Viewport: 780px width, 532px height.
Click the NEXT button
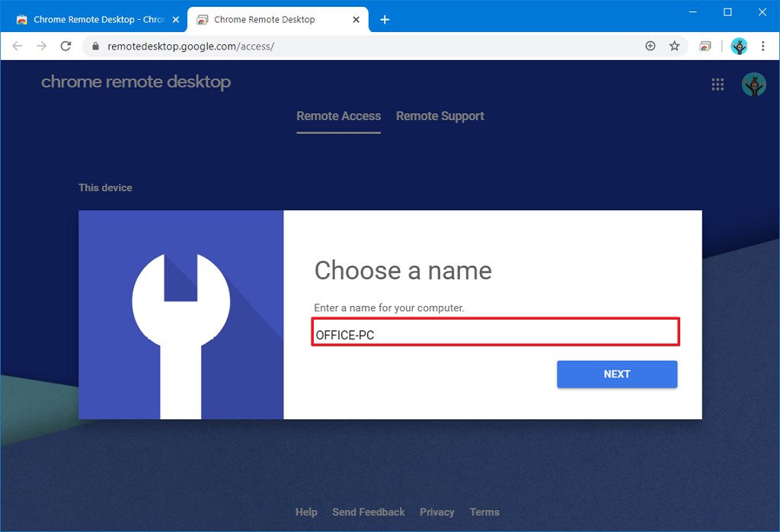point(617,374)
